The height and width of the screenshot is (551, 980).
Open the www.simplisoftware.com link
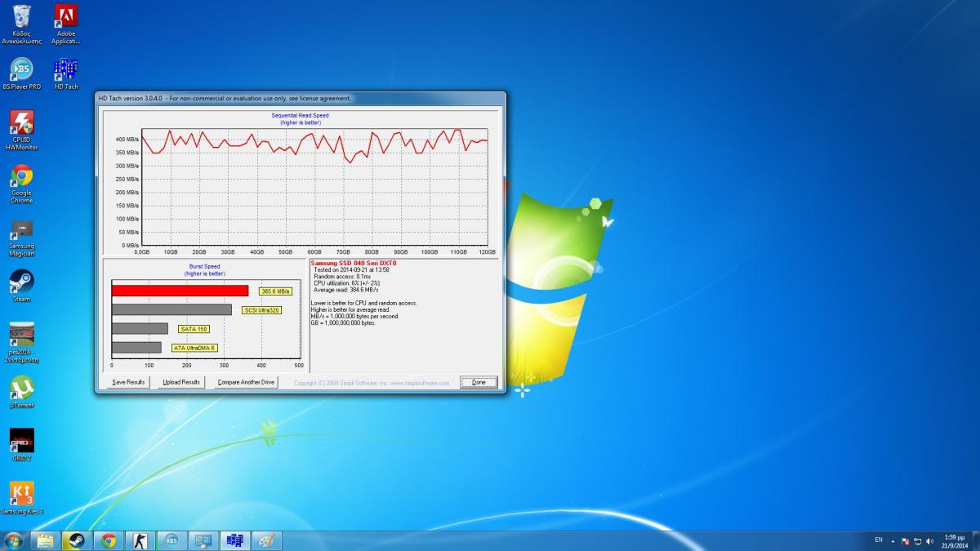[420, 383]
